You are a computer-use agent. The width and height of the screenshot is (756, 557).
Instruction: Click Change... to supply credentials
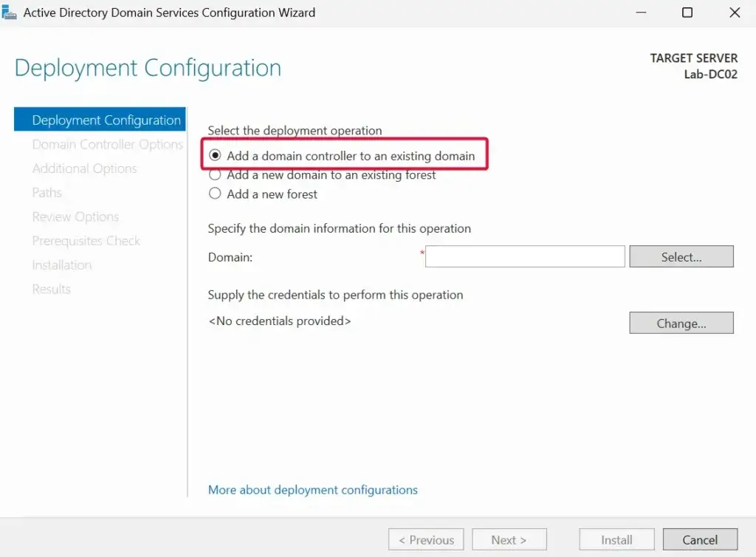[681, 324]
